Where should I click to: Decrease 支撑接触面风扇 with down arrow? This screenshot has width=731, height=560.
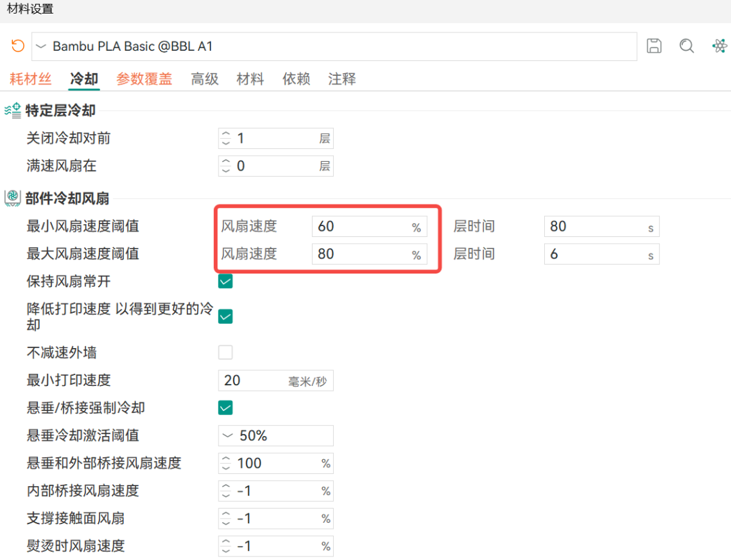226,523
